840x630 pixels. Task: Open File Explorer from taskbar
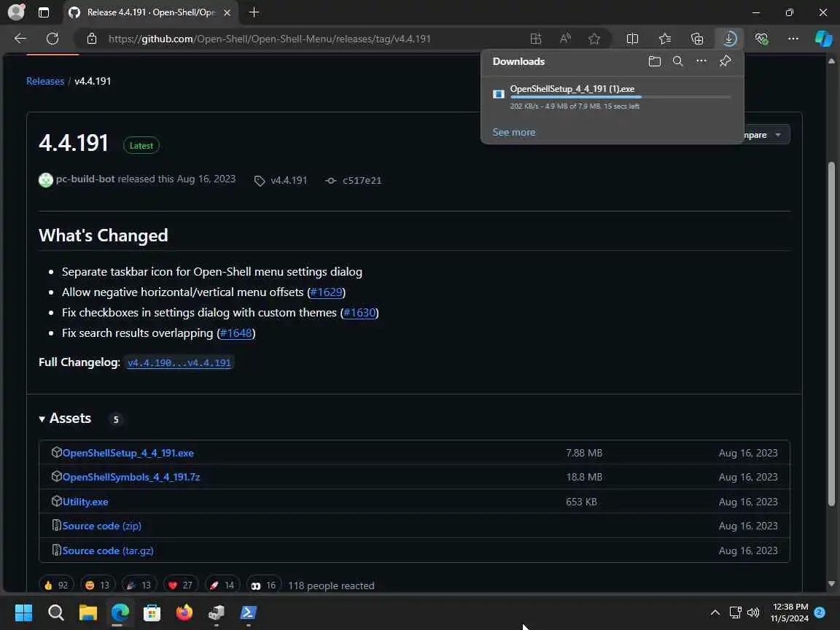click(x=87, y=612)
